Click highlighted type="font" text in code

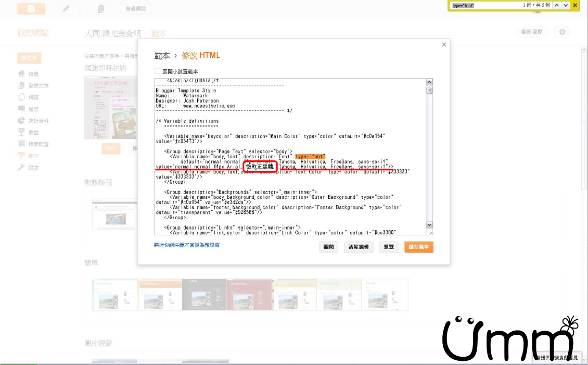point(310,156)
